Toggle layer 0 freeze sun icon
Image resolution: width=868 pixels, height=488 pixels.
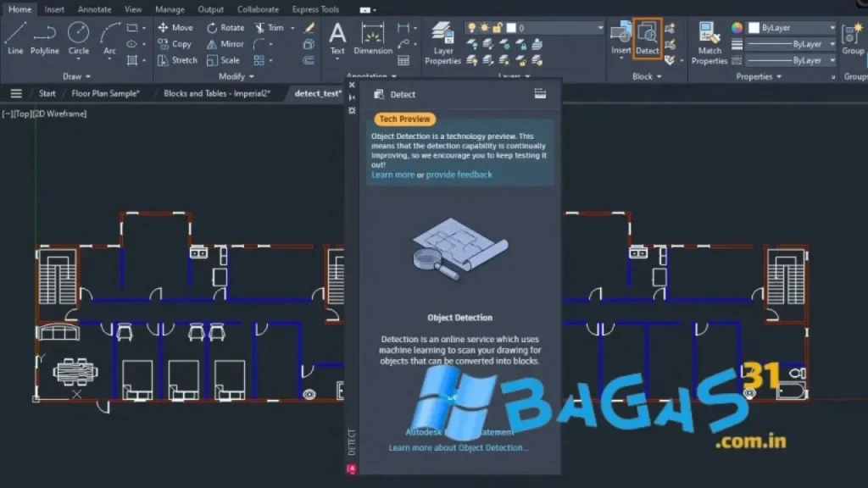(484, 28)
